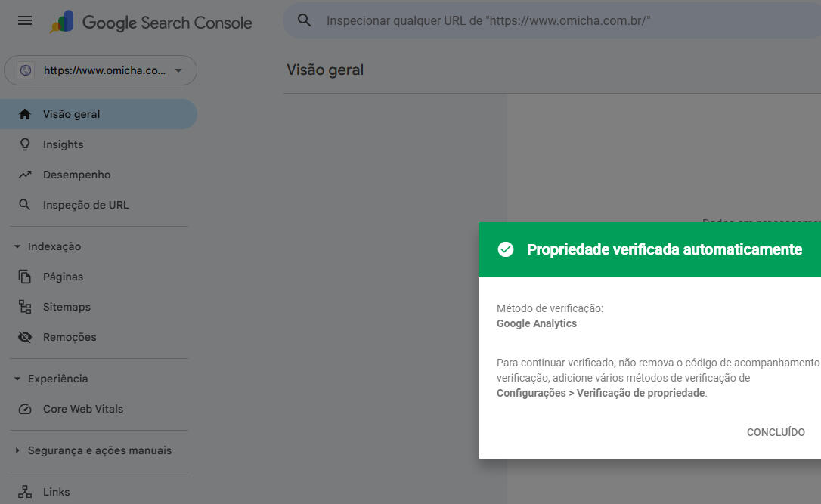This screenshot has width=821, height=504.
Task: Click the Desempenho performance graph icon
Action: (26, 175)
